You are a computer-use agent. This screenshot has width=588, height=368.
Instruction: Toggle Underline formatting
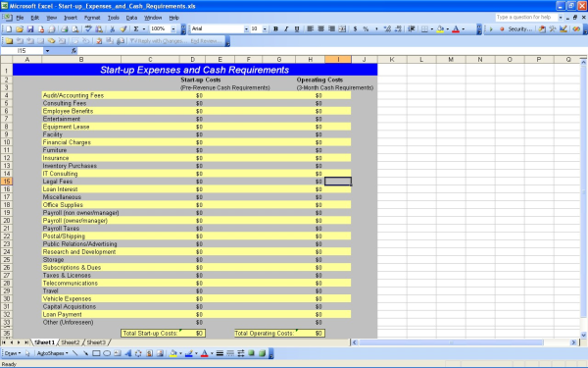(297, 28)
